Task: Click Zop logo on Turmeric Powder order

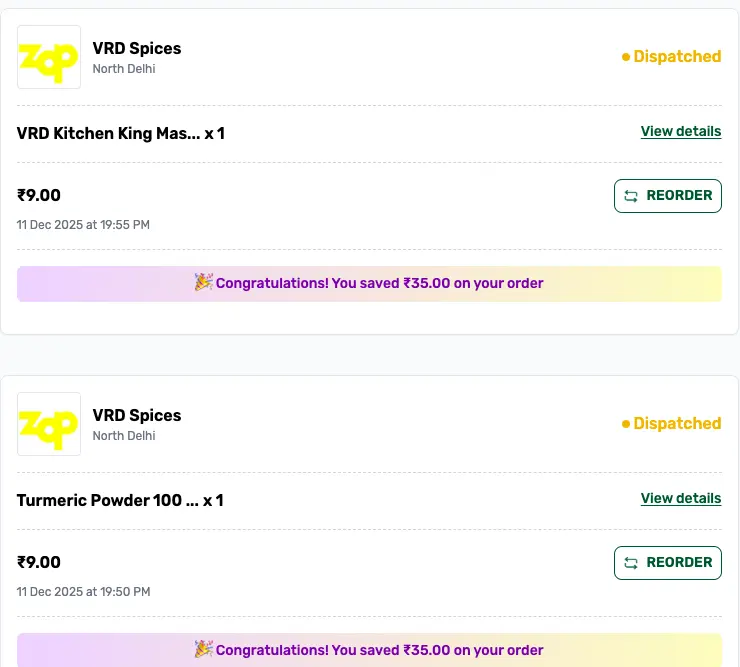Action: tap(49, 424)
